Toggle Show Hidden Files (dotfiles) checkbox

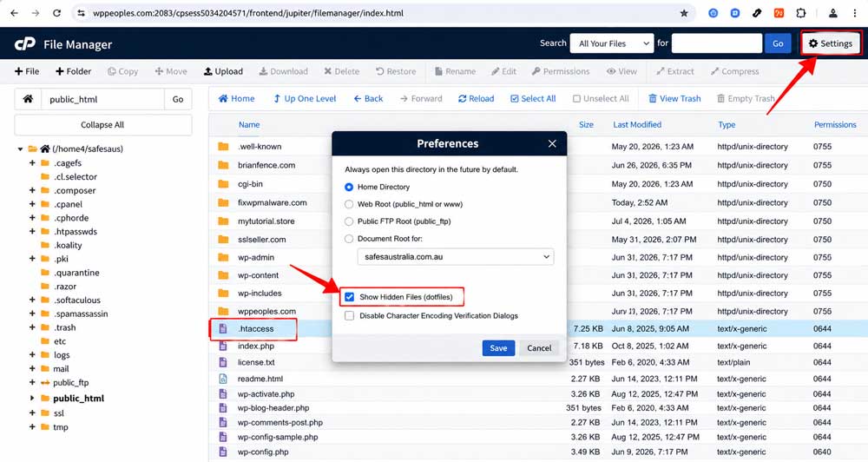[x=349, y=297]
